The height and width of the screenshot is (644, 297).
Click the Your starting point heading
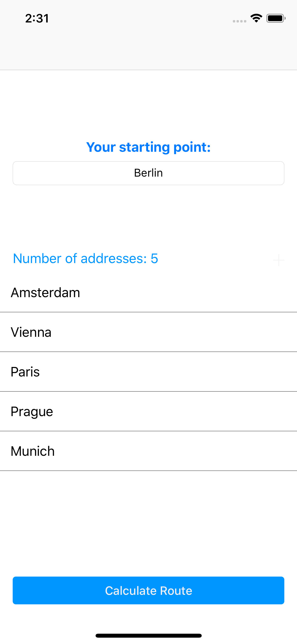(148, 147)
